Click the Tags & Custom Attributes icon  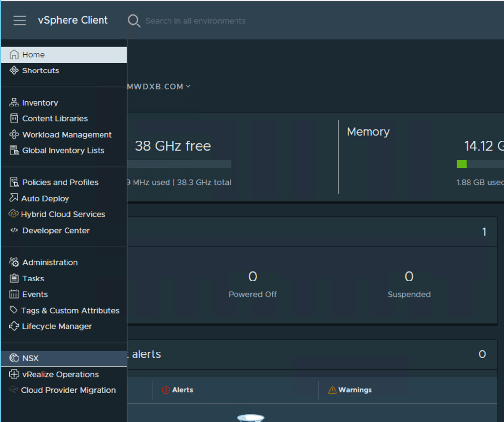click(14, 310)
